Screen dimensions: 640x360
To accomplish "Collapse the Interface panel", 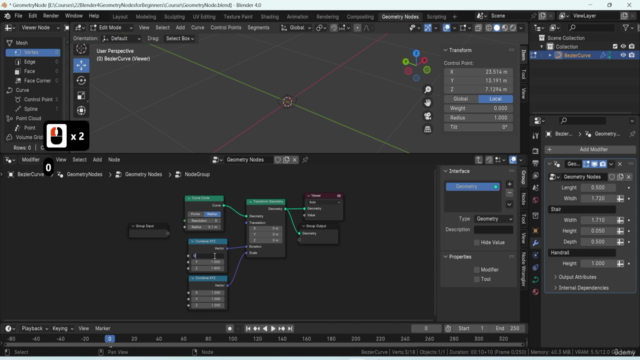I will 446,171.
